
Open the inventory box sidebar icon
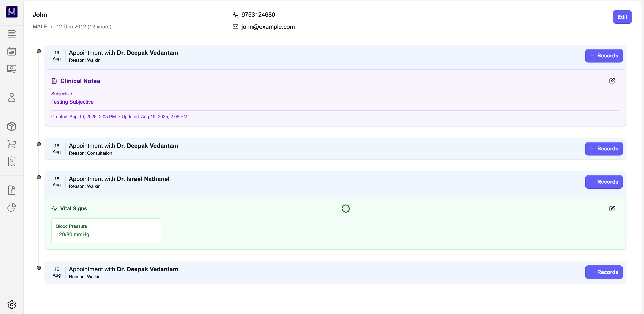(x=11, y=126)
